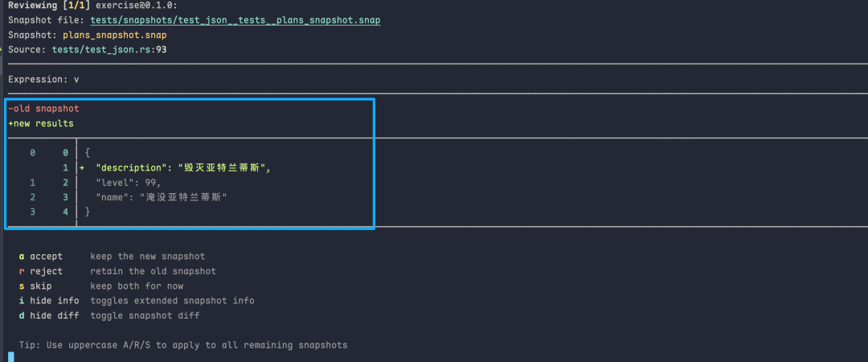Click the opening brace diff line

click(87, 153)
